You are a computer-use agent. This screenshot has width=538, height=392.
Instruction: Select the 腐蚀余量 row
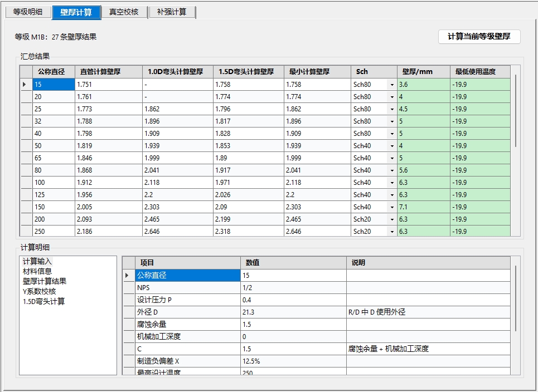coord(188,325)
